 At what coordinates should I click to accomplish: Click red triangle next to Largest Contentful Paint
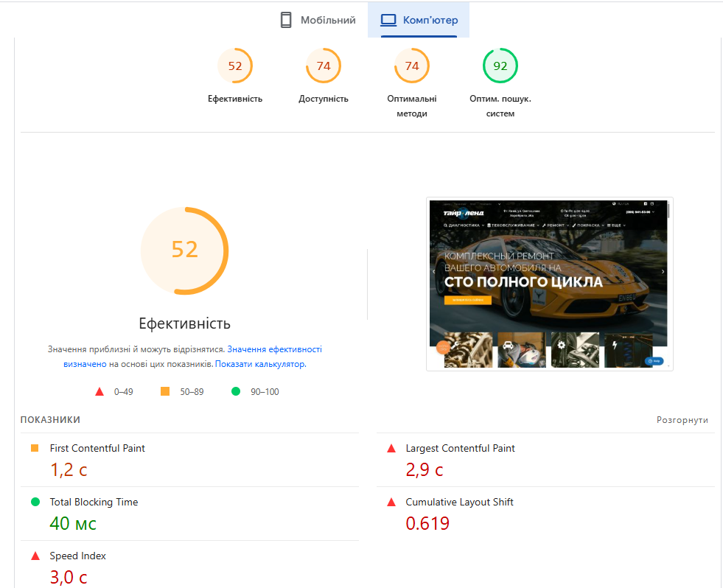coord(391,448)
